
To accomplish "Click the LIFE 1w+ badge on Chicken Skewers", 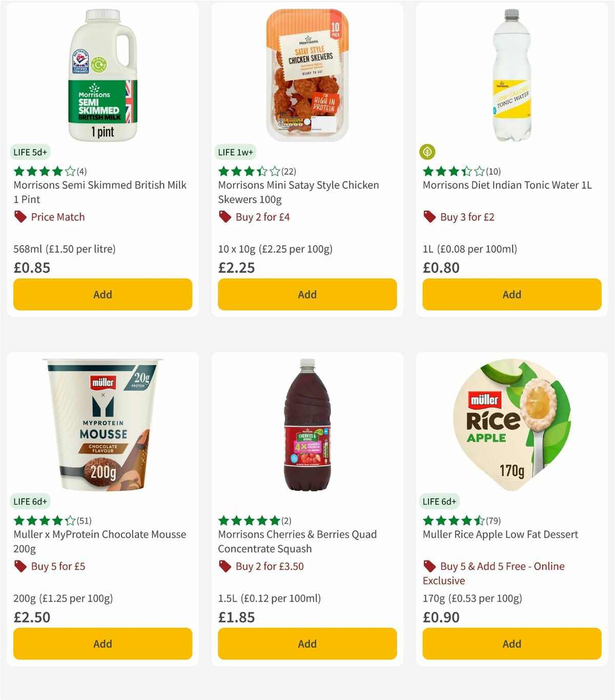I will click(x=234, y=152).
